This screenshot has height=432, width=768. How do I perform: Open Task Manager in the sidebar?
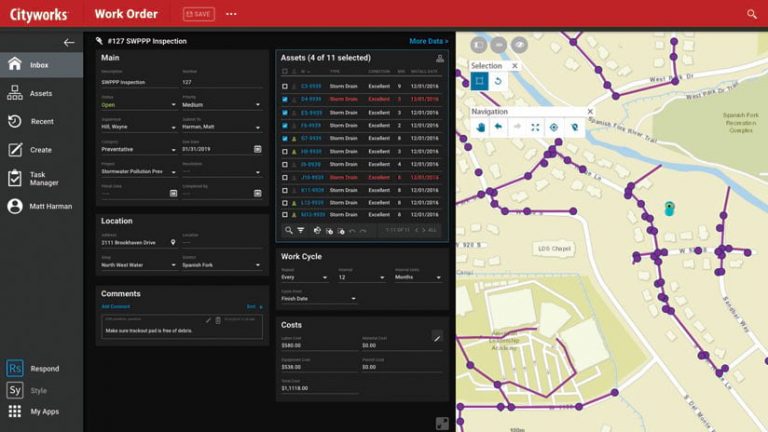[x=41, y=178]
